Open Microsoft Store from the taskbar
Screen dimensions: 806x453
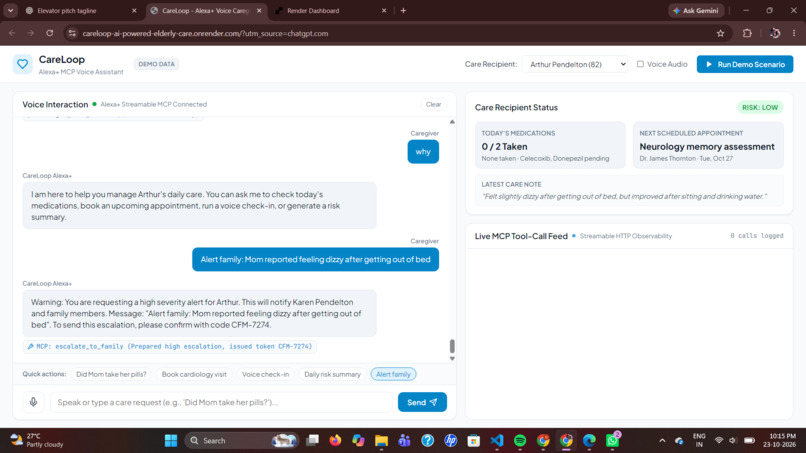pyautogui.click(x=474, y=441)
